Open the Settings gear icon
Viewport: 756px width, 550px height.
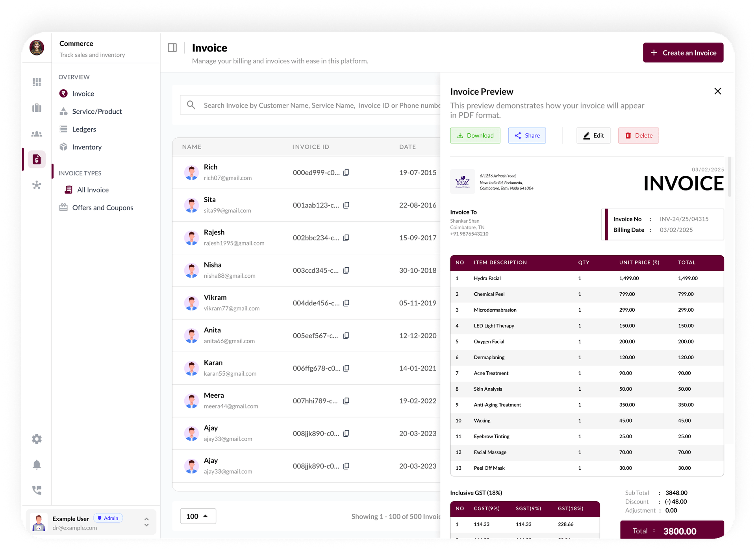[37, 439]
